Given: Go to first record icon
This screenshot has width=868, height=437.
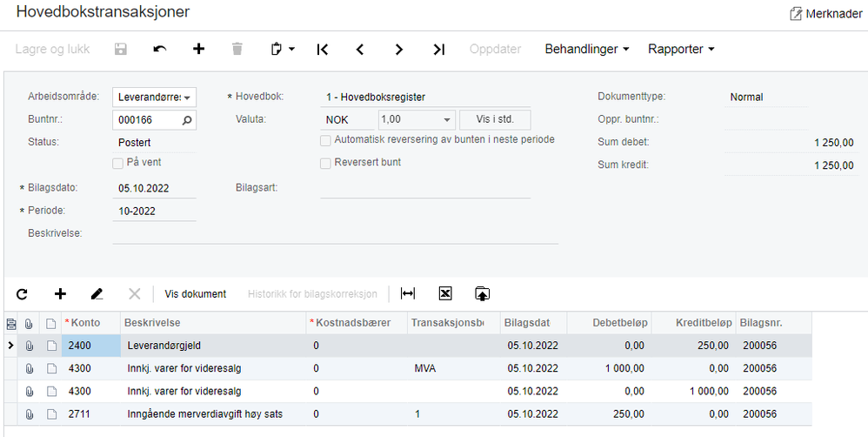Looking at the screenshot, I should 322,50.
